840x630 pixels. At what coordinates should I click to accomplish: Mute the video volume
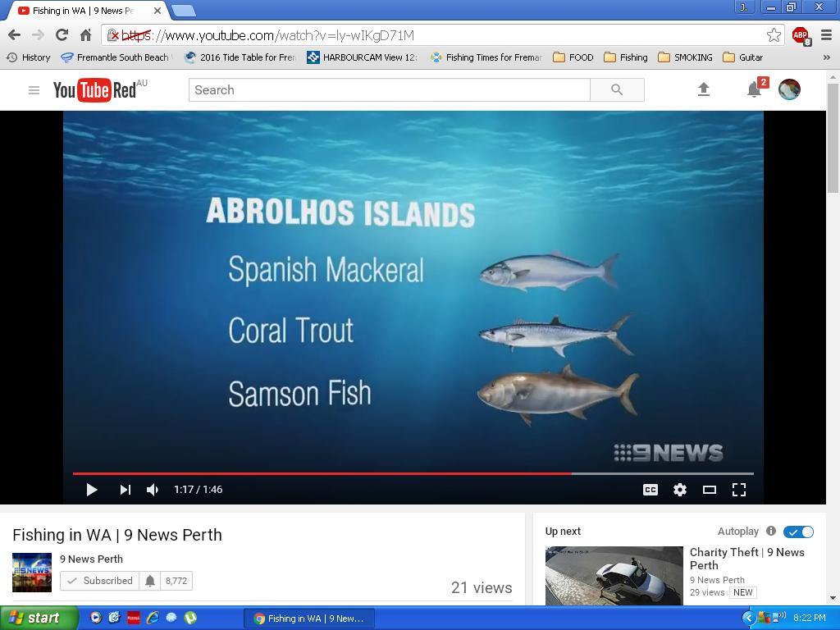point(153,490)
